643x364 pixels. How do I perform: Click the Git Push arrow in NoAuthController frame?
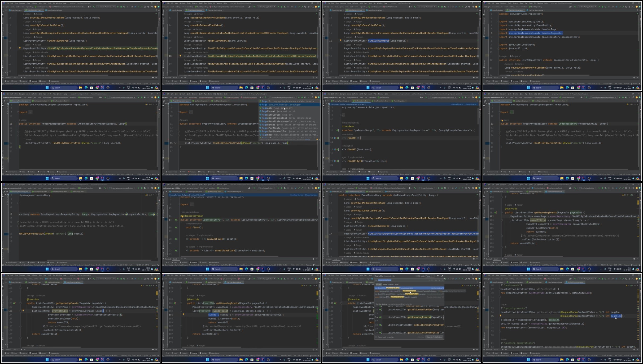[623, 279]
